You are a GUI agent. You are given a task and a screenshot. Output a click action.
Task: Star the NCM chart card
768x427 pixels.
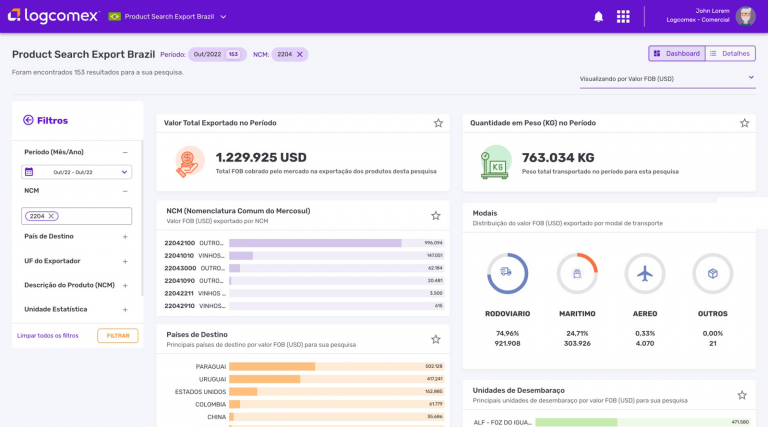coord(435,215)
